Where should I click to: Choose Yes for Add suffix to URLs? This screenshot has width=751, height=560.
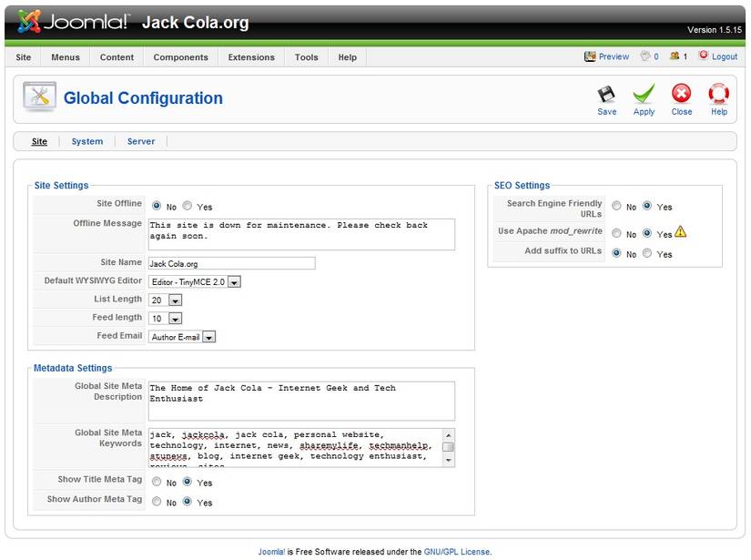(647, 253)
